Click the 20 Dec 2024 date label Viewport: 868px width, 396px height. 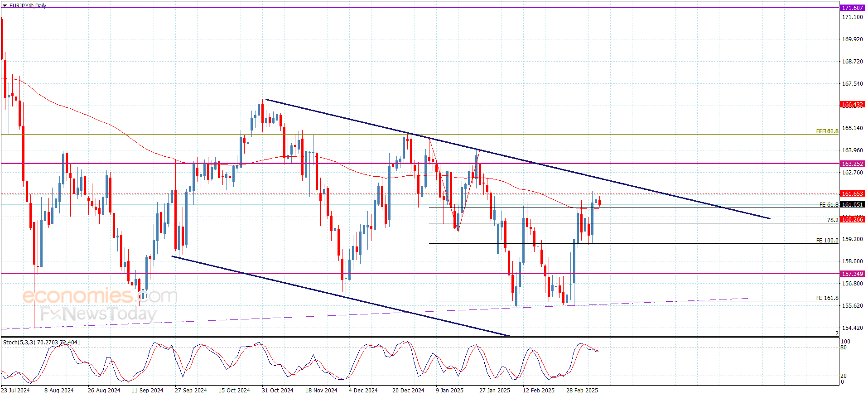pos(408,391)
